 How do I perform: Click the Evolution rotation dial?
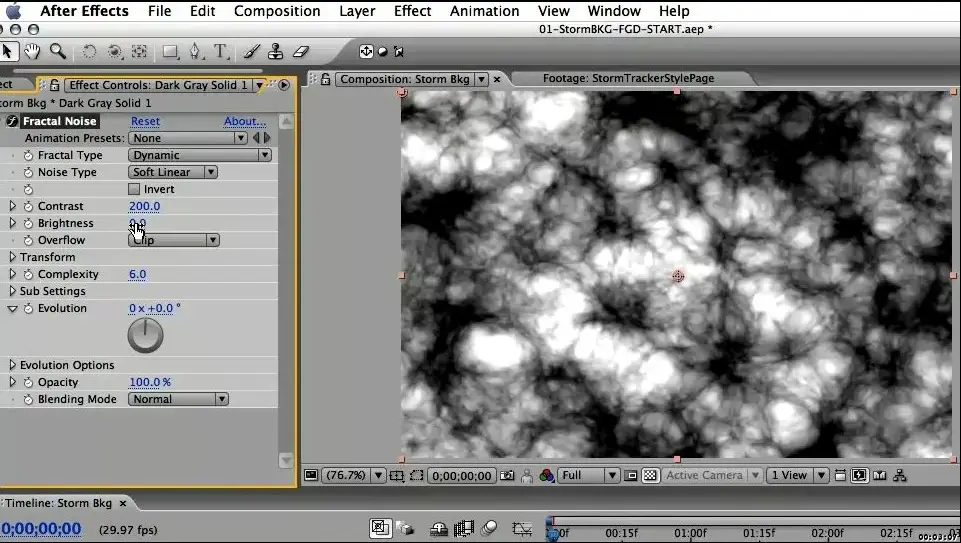[x=145, y=335]
